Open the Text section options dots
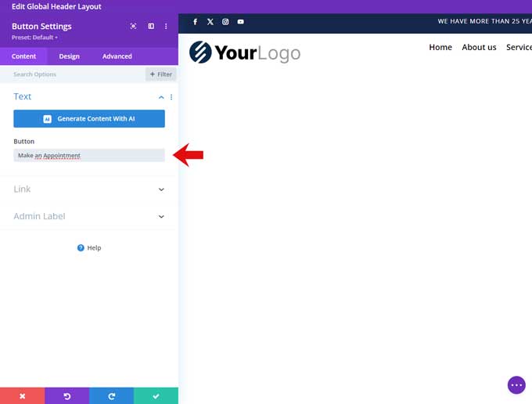This screenshot has height=404, width=532. (171, 97)
